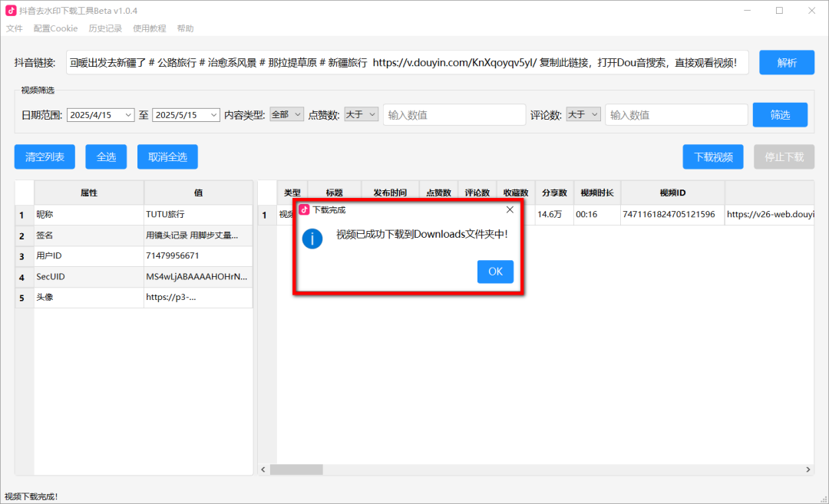This screenshot has height=504, width=829.
Task: Open the 评论数 大于 comparison dropdown
Action: pos(583,114)
